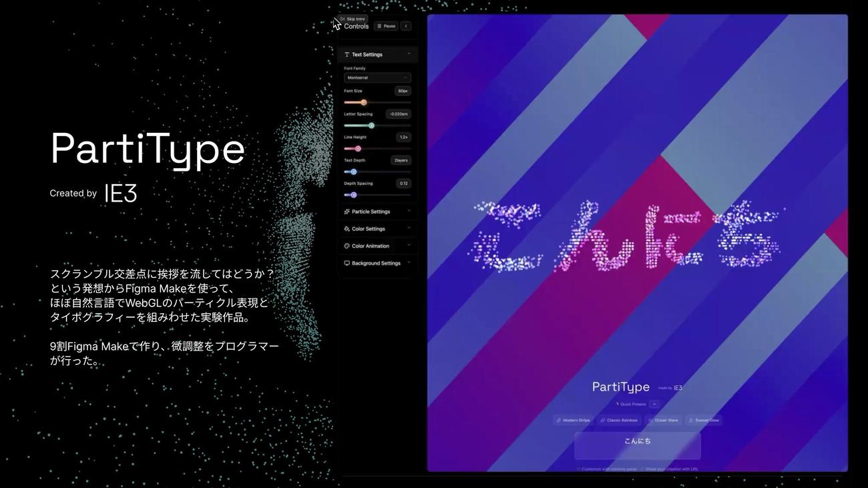
Task: Pause the animation with Pause button
Action: (386, 26)
